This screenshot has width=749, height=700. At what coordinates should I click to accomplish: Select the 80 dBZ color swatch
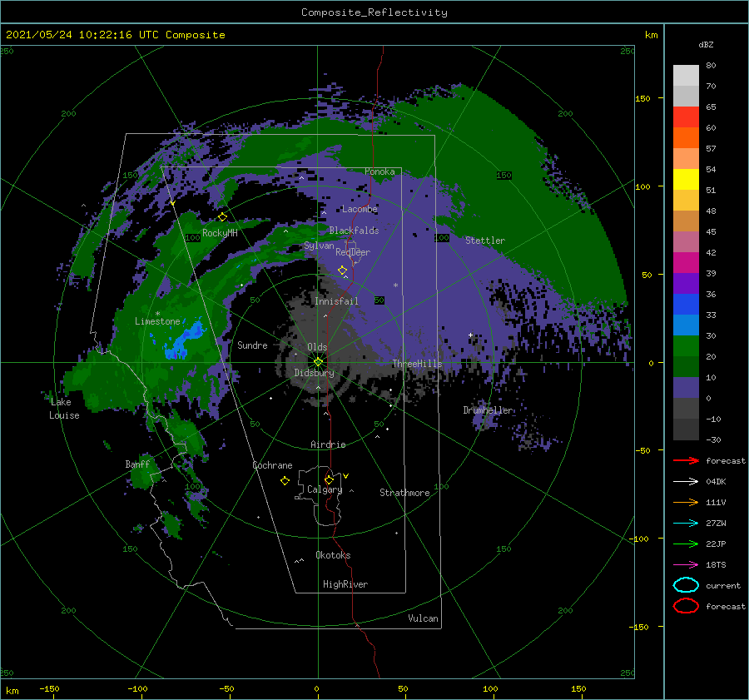686,76
